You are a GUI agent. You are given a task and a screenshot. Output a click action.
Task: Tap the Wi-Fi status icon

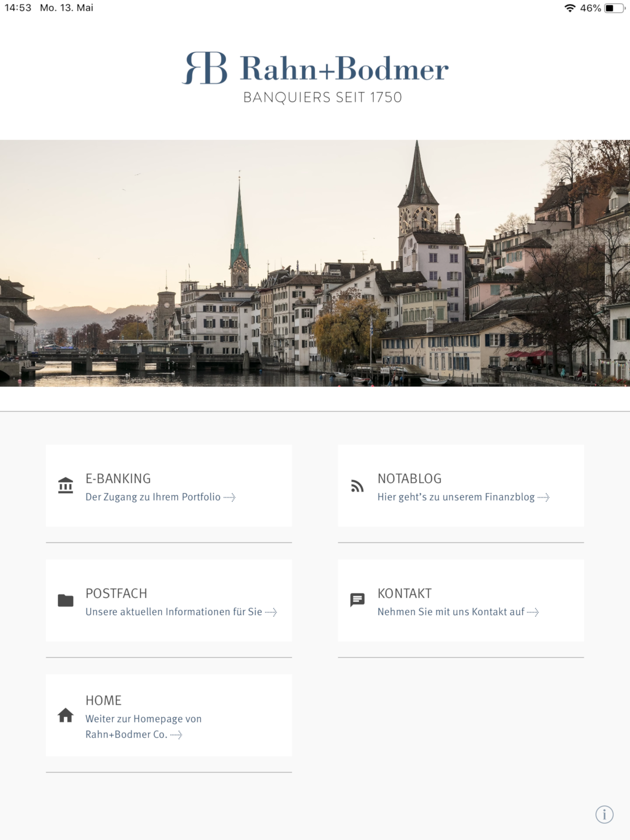pyautogui.click(x=570, y=8)
